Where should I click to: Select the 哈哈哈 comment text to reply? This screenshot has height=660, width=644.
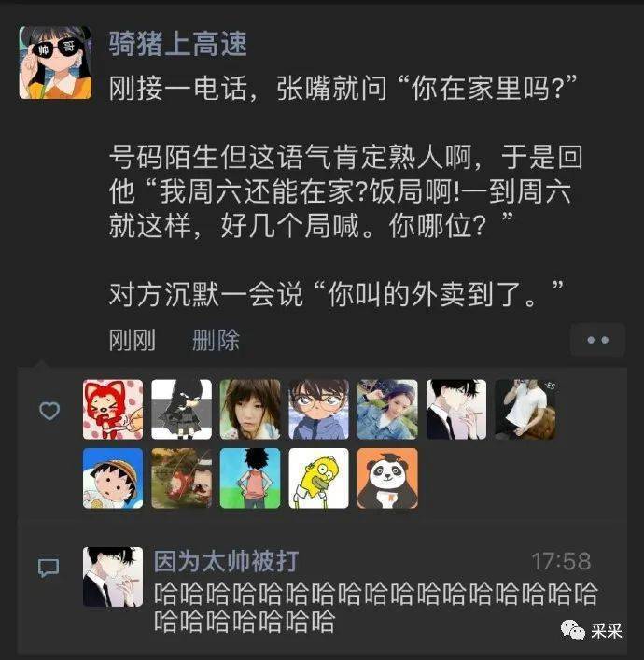(375, 608)
